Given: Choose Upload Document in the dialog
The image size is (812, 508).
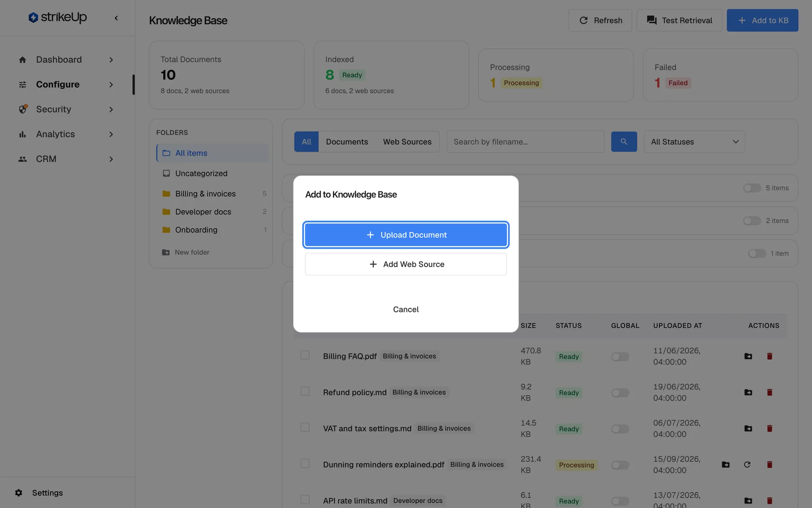Looking at the screenshot, I should tap(406, 235).
